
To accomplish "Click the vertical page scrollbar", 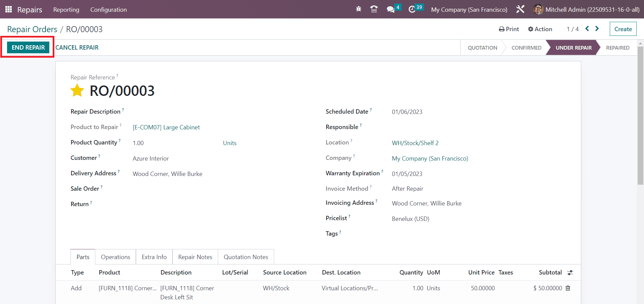I will (x=640, y=115).
